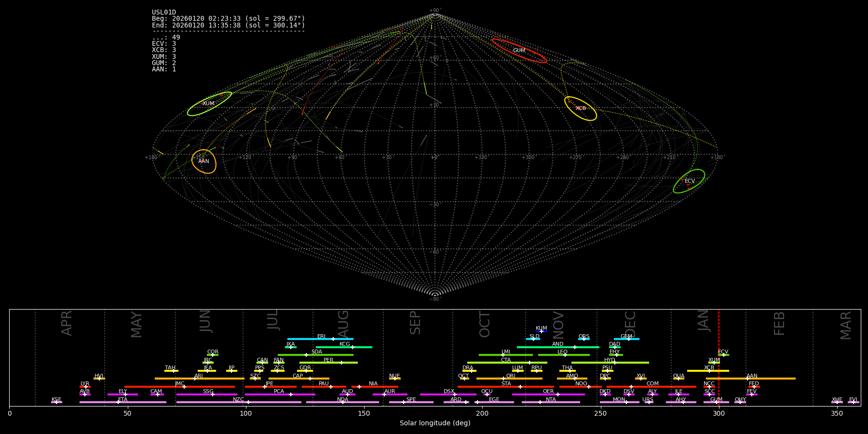Select the NOO red shower bar

point(581,386)
